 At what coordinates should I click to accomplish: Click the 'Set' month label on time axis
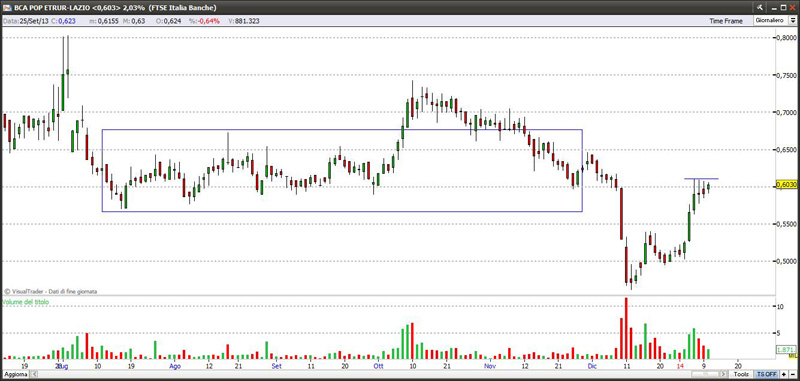(x=276, y=366)
